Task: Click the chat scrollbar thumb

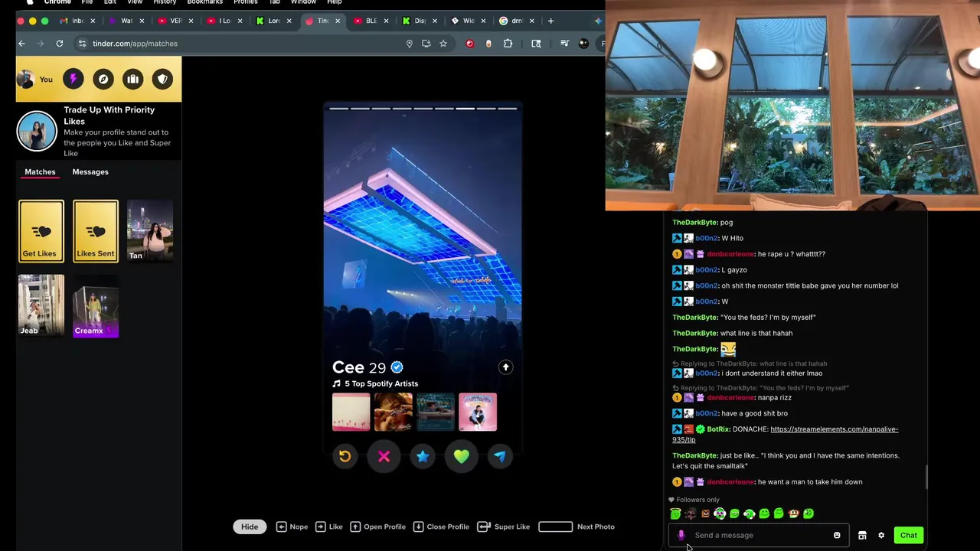Action: point(926,477)
